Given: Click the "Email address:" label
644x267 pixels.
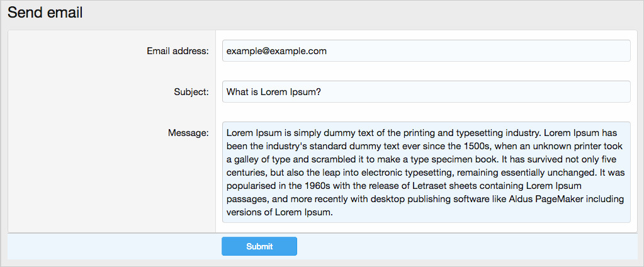Looking at the screenshot, I should (x=178, y=51).
